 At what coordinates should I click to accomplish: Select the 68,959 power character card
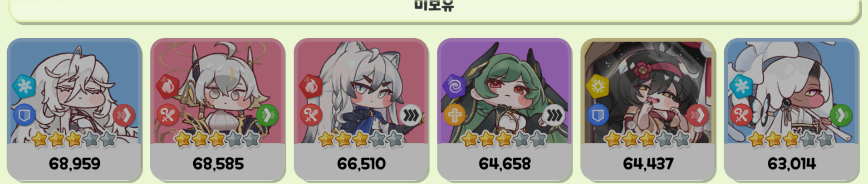pyautogui.click(x=74, y=109)
